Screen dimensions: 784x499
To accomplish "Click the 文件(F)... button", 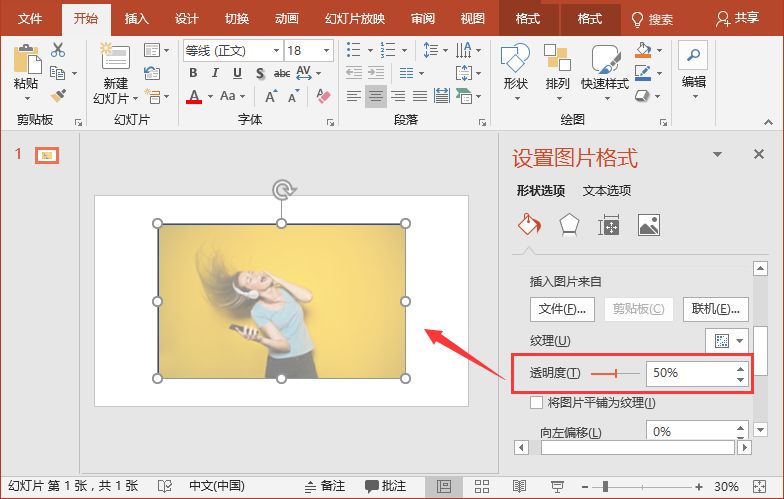I will coord(562,309).
